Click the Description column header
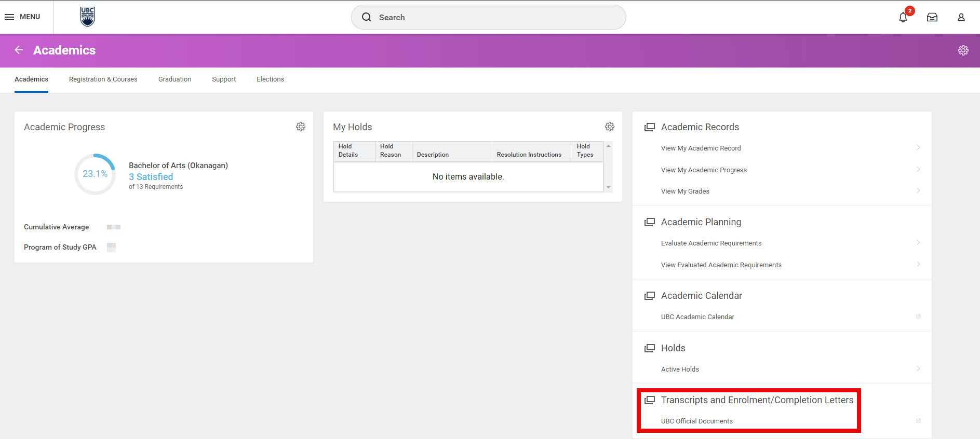980x439 pixels. 451,151
